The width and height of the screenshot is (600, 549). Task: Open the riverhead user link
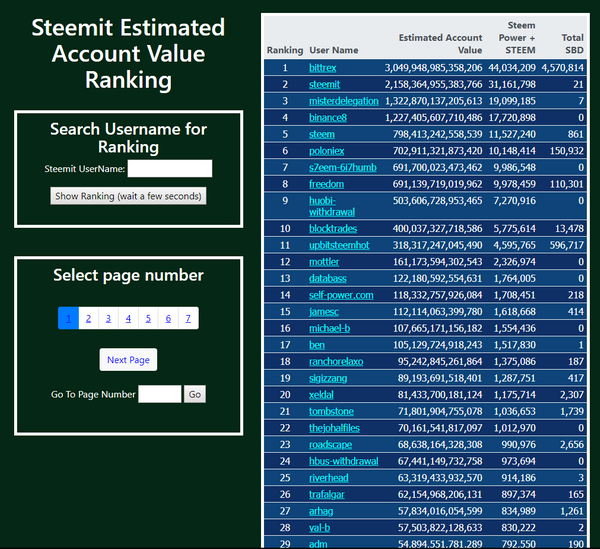[329, 478]
